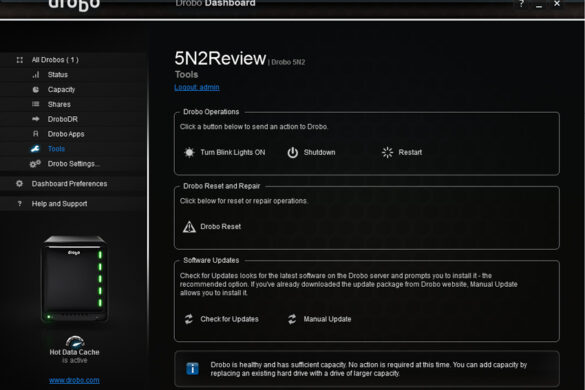The image size is (585, 390).
Task: Click the Drobo Settings gears icon
Action: pyautogui.click(x=35, y=164)
